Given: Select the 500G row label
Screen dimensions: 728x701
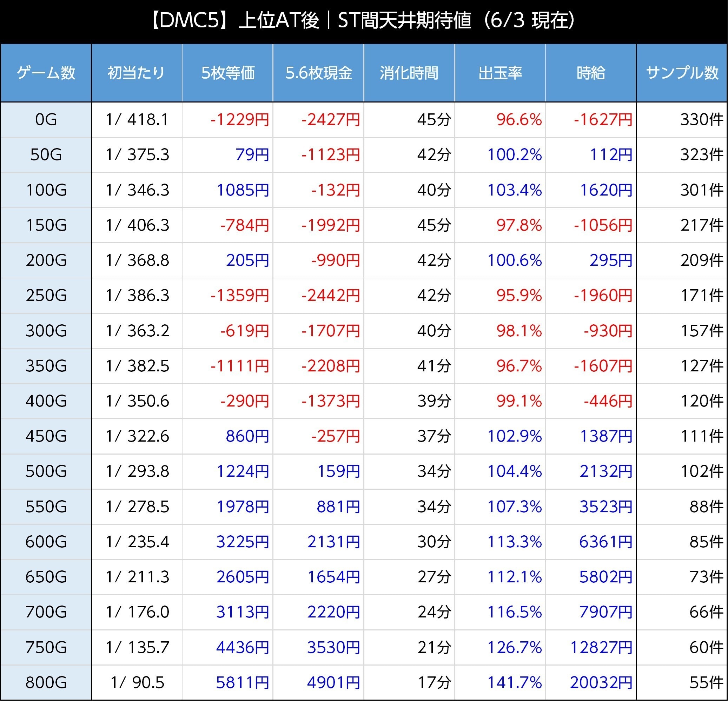Looking at the screenshot, I should coord(46,471).
